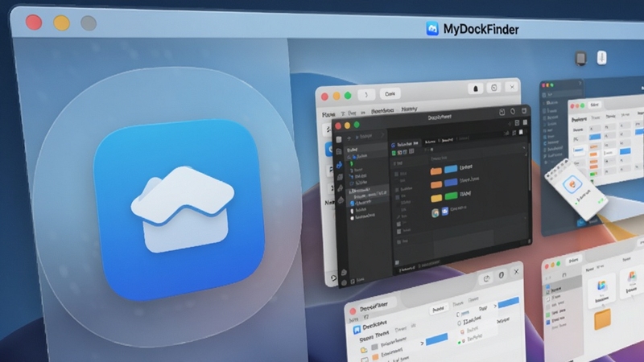Click the orange icon on the tilted phone card
This screenshot has width=644, height=362.
pos(572,184)
